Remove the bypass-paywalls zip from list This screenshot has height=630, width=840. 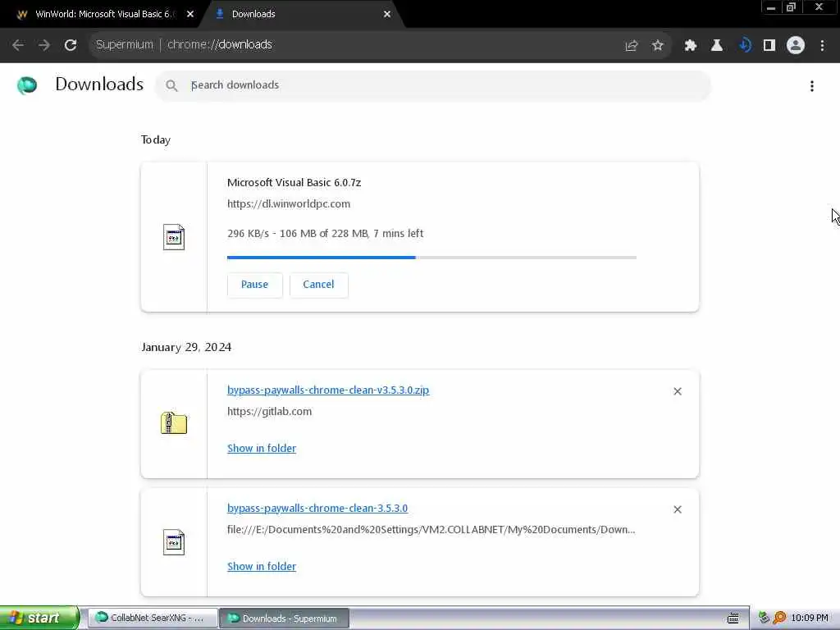tap(678, 391)
